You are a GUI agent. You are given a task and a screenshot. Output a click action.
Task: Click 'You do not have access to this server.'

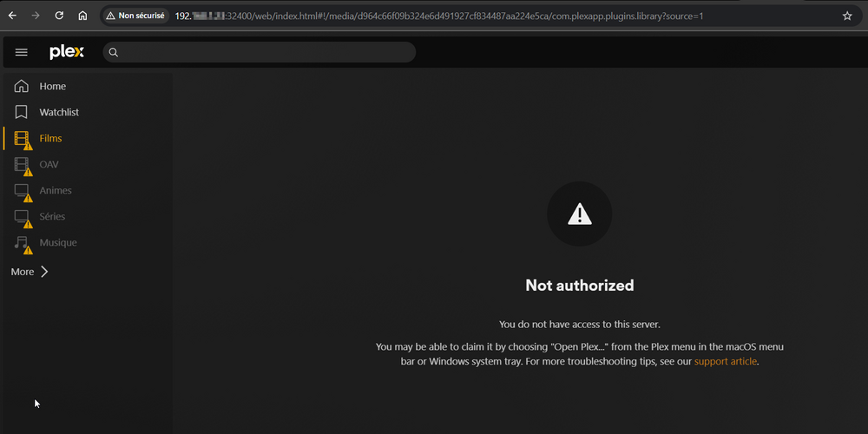pos(580,325)
